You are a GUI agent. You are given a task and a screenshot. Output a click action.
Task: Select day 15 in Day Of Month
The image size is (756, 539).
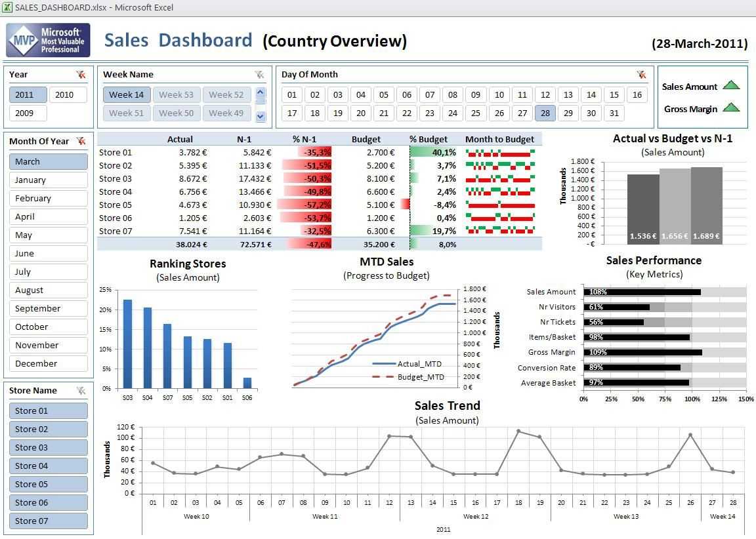(x=614, y=95)
